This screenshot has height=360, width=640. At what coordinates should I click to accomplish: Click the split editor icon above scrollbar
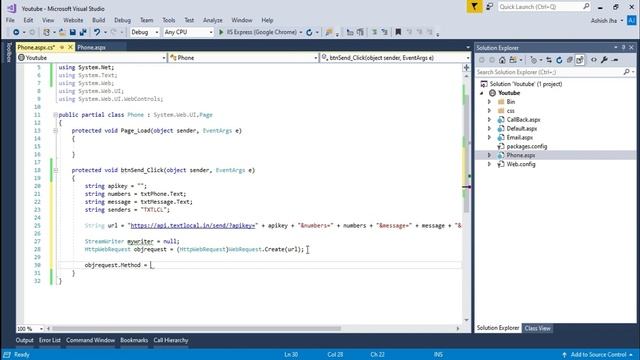[467, 68]
